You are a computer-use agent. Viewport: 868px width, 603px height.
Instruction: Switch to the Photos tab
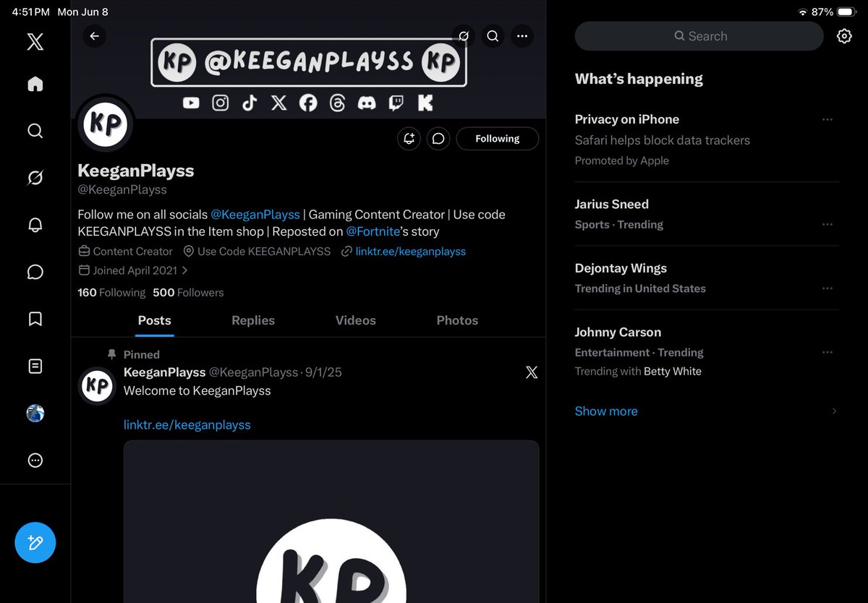pos(457,320)
